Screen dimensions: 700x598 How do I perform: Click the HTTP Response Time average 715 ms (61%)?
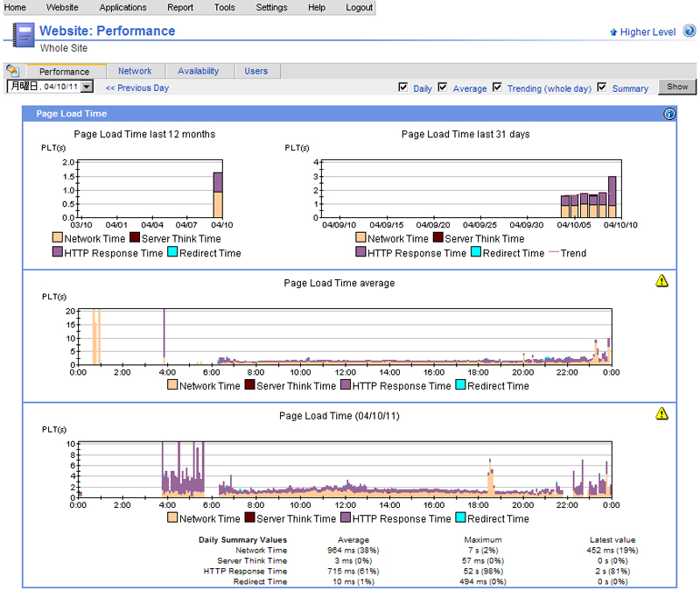pyautogui.click(x=353, y=571)
